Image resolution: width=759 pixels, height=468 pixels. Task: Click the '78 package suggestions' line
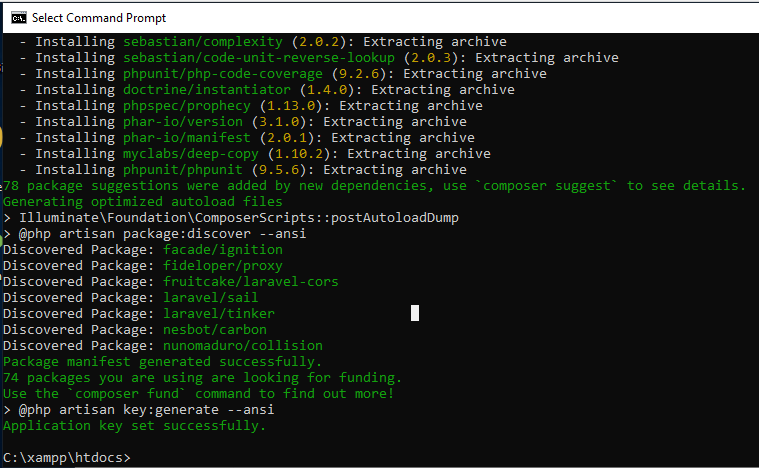pos(374,185)
